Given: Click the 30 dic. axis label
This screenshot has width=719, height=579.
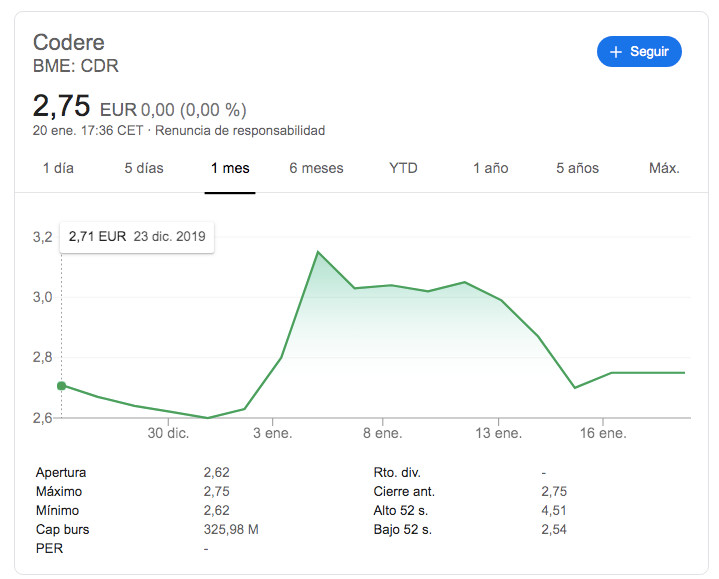Looking at the screenshot, I should pos(168,433).
